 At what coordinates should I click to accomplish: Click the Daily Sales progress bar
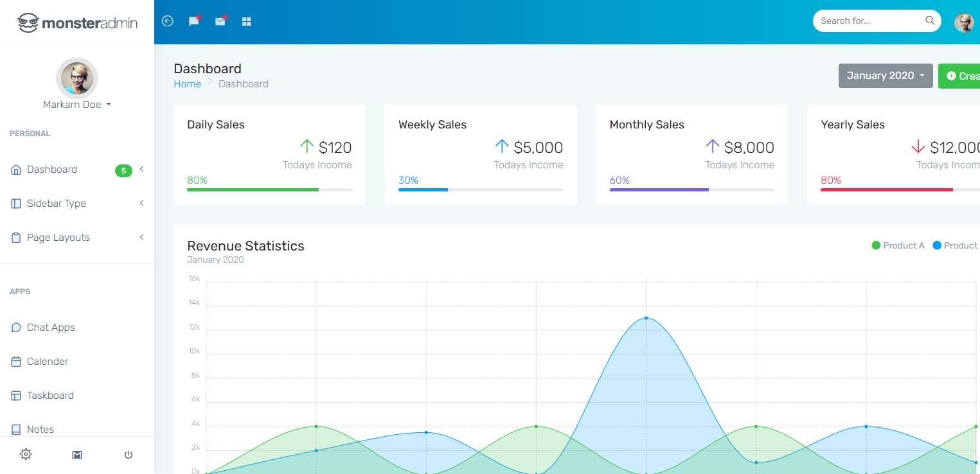click(x=269, y=189)
